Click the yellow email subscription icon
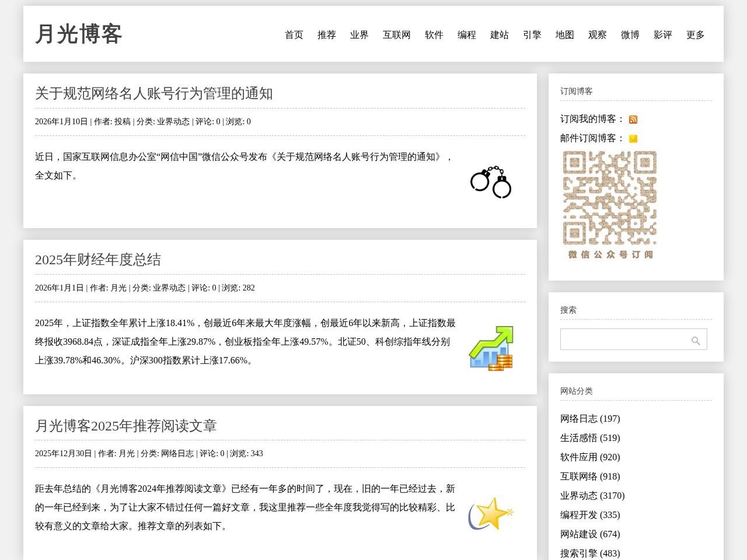747x560 pixels. pos(633,139)
